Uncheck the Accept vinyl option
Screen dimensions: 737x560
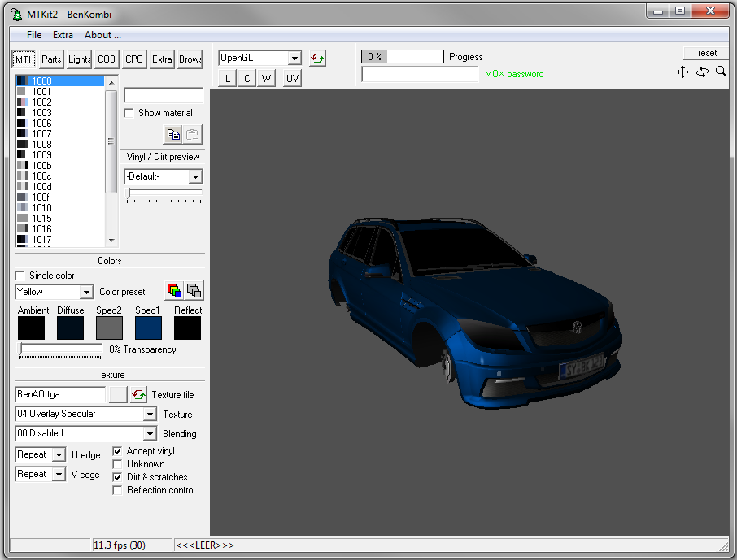click(118, 451)
